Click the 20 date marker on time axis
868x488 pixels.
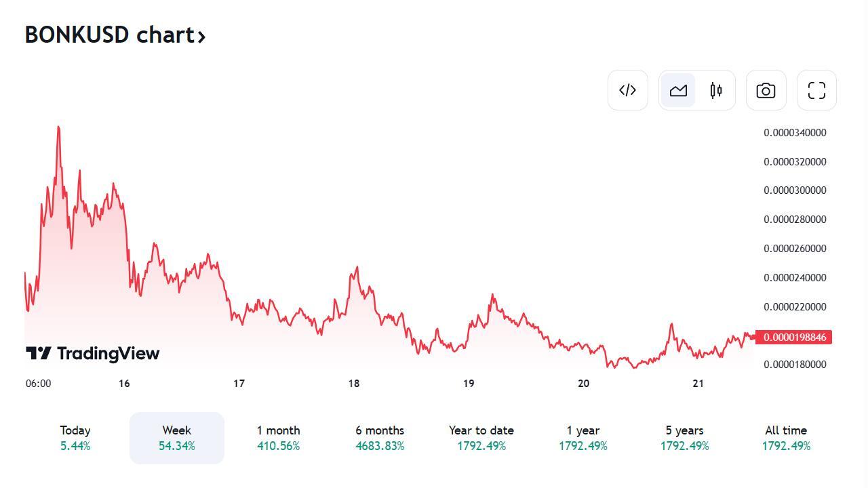[584, 384]
